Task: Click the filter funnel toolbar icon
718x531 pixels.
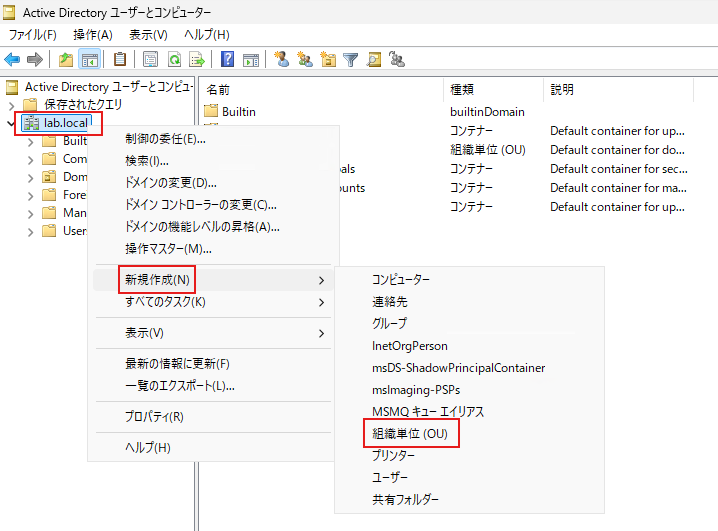Action: (x=351, y=59)
